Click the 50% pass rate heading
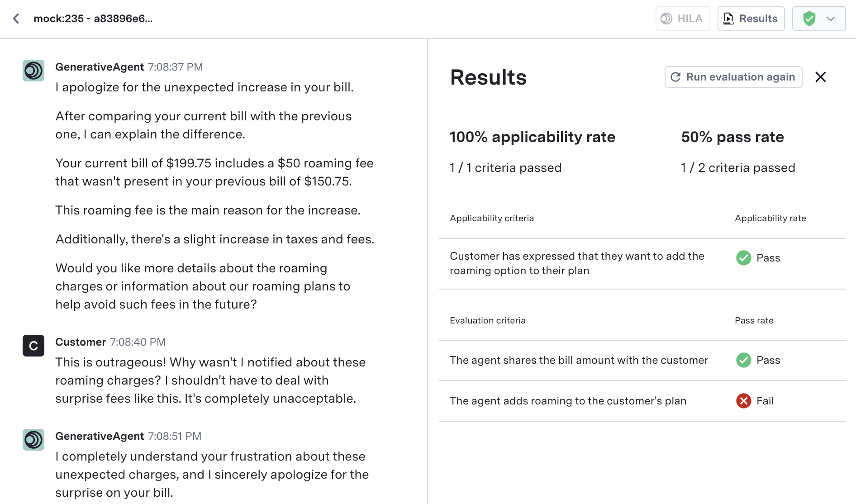The height and width of the screenshot is (504, 856). (x=732, y=137)
